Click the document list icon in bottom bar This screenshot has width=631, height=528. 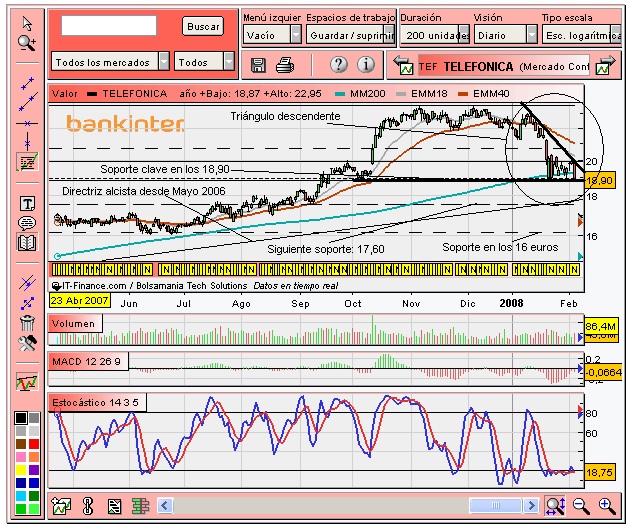114,506
